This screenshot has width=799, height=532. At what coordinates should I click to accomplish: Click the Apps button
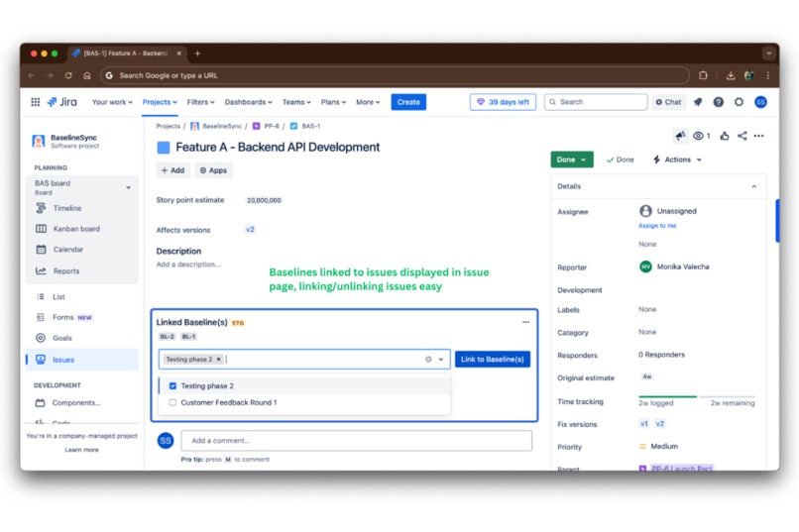point(213,170)
